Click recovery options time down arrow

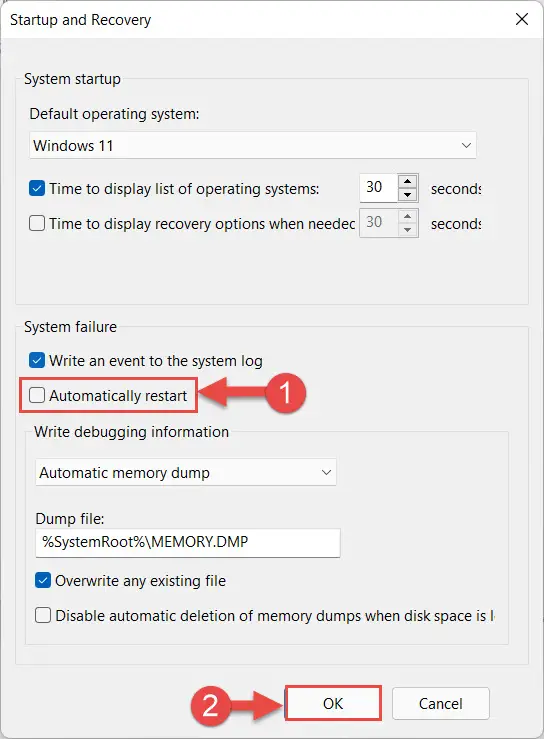(408, 230)
